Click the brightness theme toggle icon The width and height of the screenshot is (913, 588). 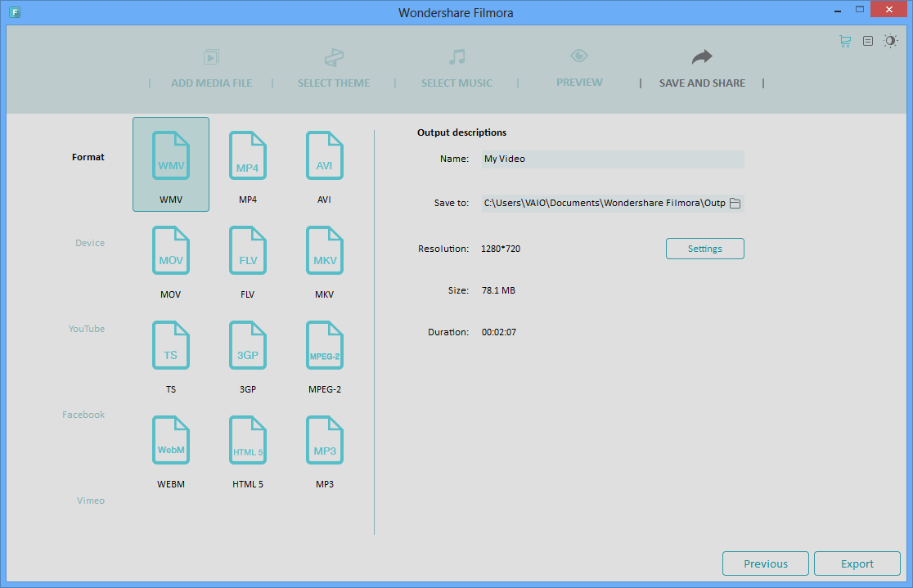[x=890, y=40]
